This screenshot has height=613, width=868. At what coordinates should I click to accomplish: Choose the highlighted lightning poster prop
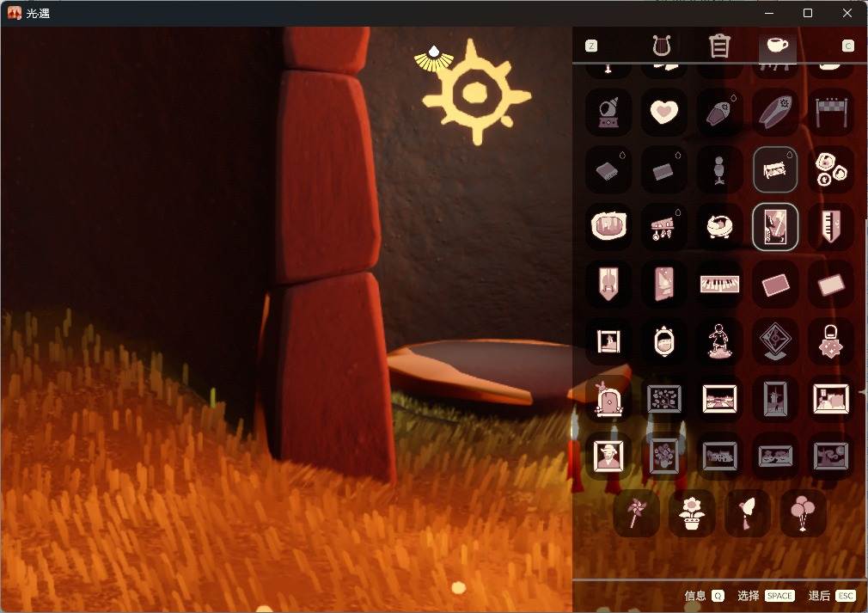click(x=775, y=226)
